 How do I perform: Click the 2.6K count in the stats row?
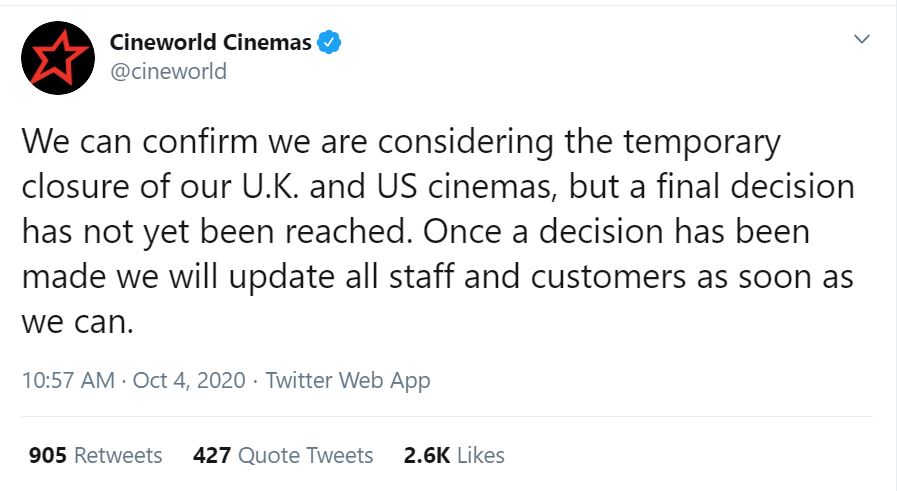pos(426,455)
